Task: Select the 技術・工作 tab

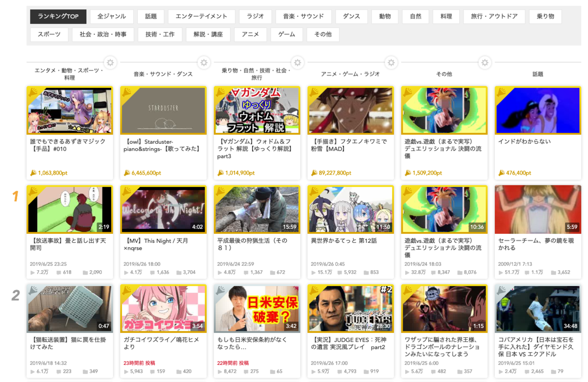Action: click(160, 34)
